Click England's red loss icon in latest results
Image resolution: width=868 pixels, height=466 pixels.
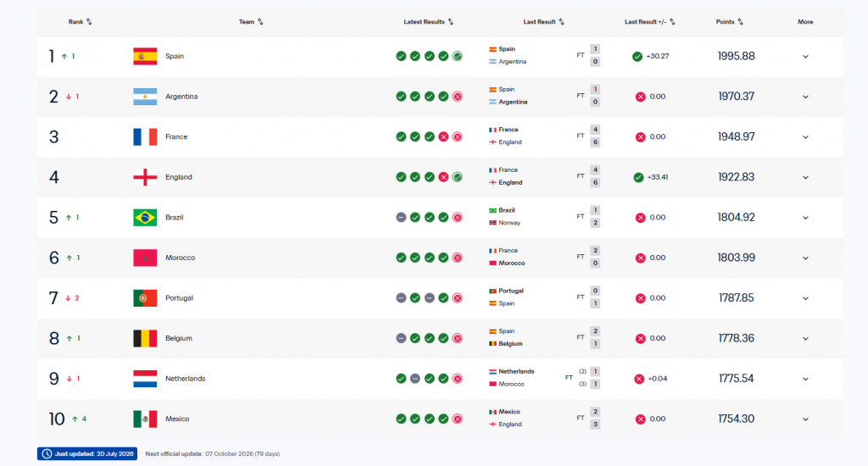pos(443,177)
